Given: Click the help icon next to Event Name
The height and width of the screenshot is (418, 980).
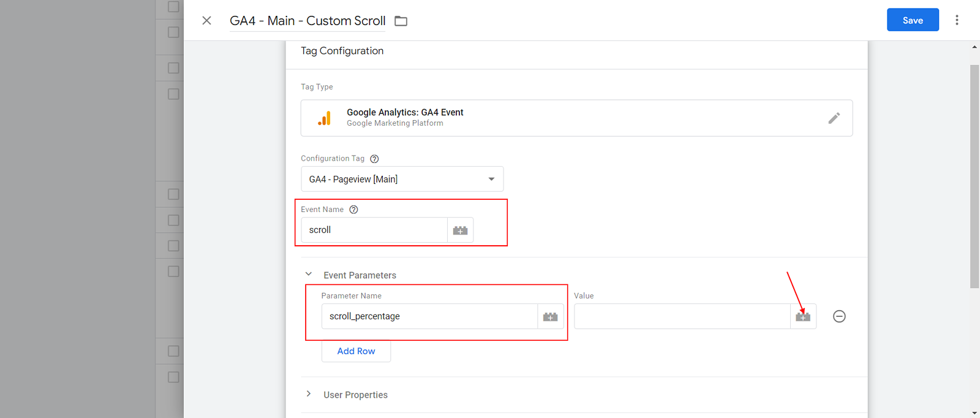Looking at the screenshot, I should (x=353, y=210).
